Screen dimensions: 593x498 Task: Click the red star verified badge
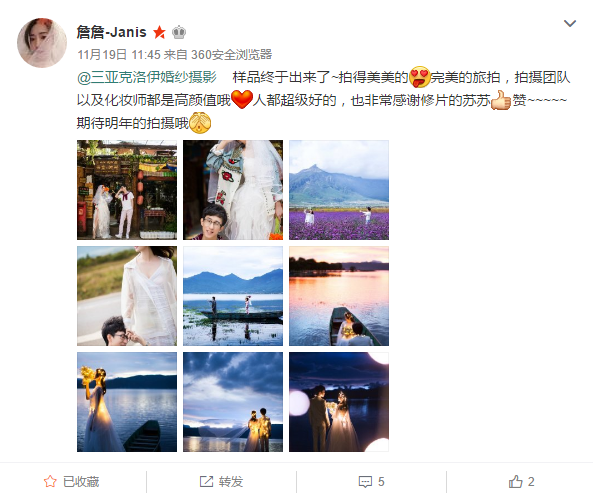click(160, 33)
